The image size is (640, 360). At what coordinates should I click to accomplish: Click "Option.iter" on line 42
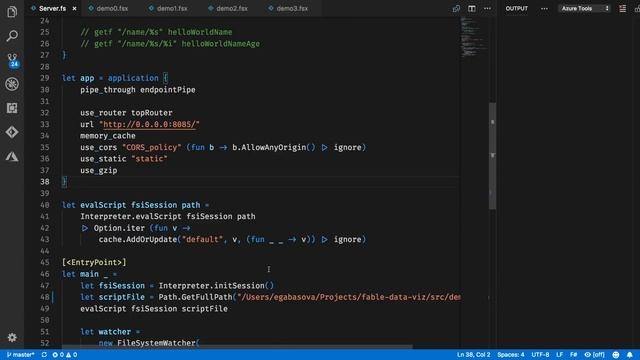pyautogui.click(x=119, y=228)
